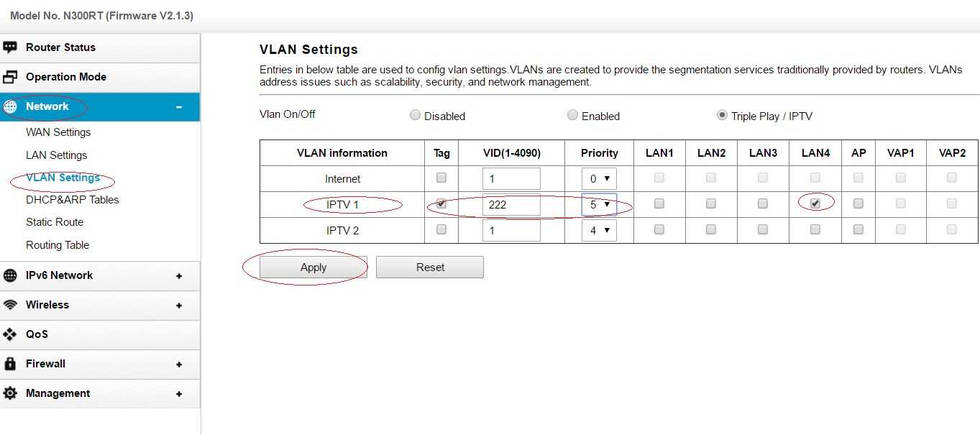The image size is (980, 435).
Task: Open DHCP&ARP Tables submenu item
Action: coord(72,200)
